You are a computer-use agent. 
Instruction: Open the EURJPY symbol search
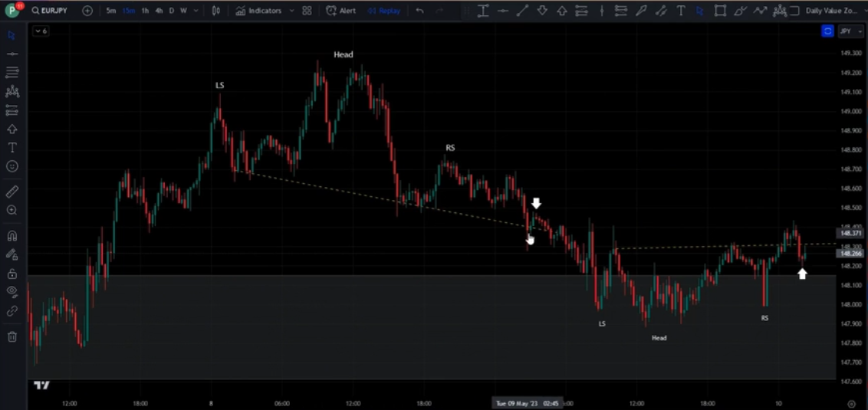coord(50,11)
